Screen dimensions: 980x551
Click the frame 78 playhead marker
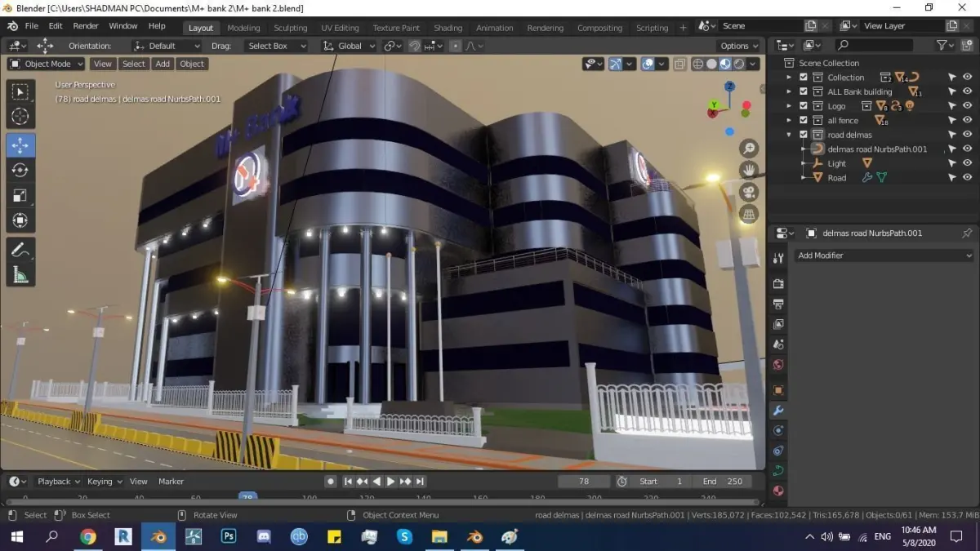click(248, 496)
